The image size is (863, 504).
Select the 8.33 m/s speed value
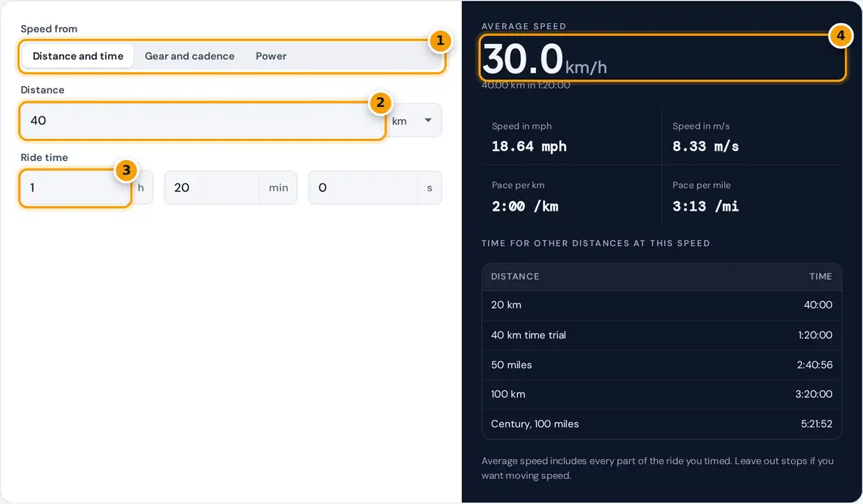706,147
